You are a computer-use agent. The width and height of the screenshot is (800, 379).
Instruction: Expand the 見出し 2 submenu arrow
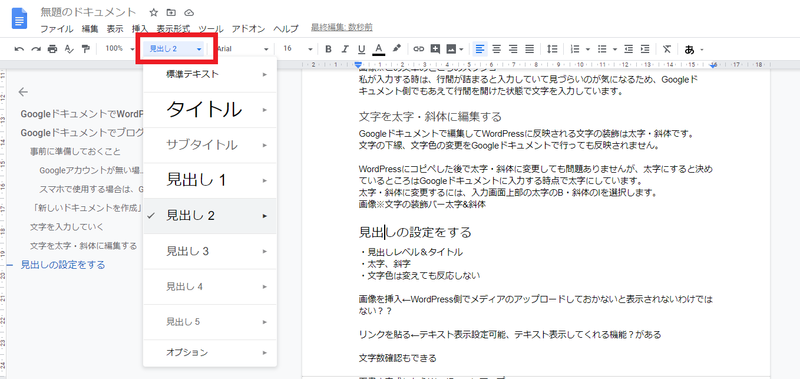tap(264, 216)
